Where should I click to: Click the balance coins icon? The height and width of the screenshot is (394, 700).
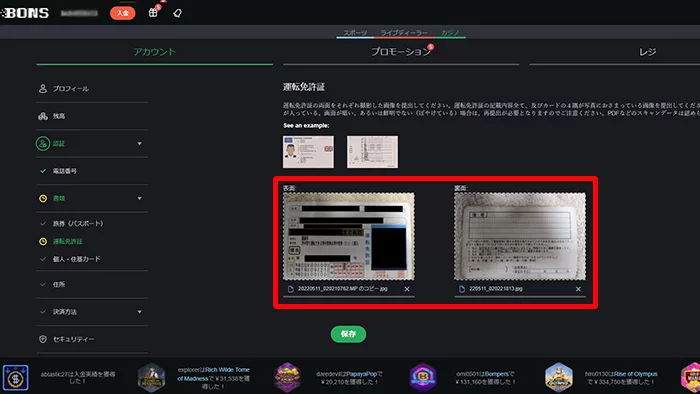(x=43, y=116)
